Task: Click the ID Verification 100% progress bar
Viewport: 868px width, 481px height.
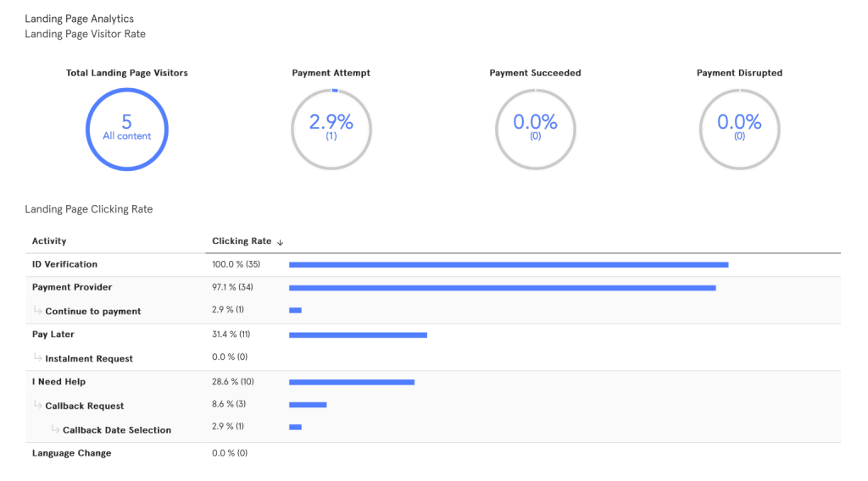Action: [x=509, y=265]
